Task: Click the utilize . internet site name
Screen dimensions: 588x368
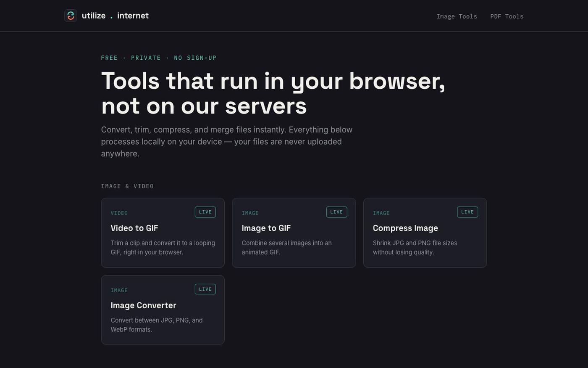Action: coord(115,16)
